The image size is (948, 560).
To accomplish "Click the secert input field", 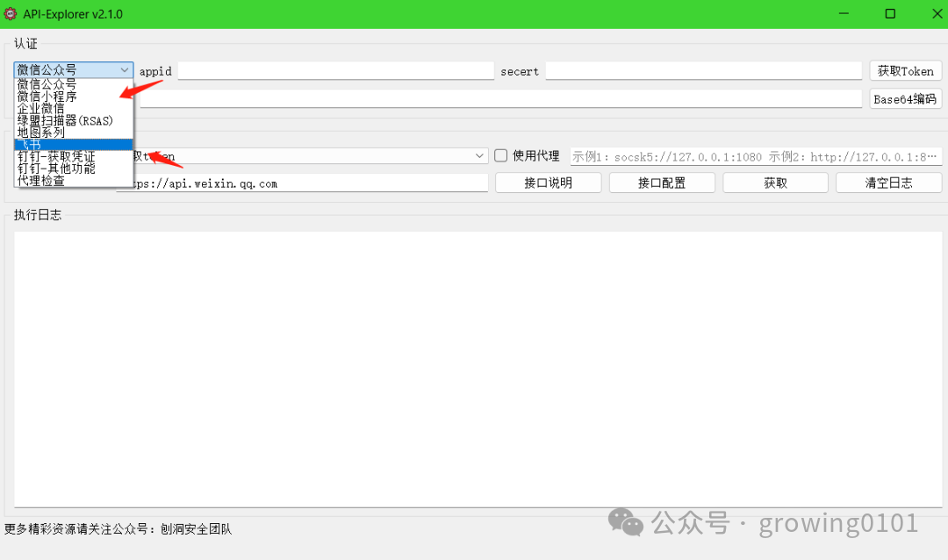I will click(702, 69).
